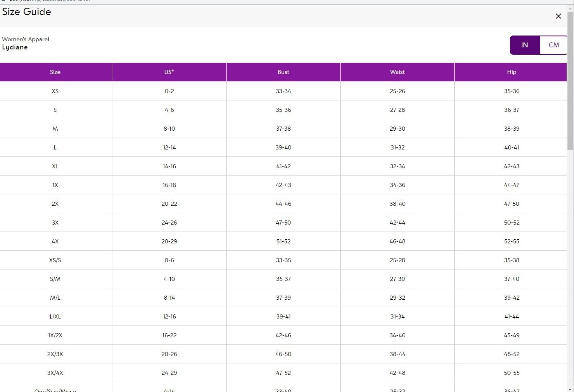This screenshot has width=574, height=392.
Task: Select the 1X size row label
Action: 55,185
